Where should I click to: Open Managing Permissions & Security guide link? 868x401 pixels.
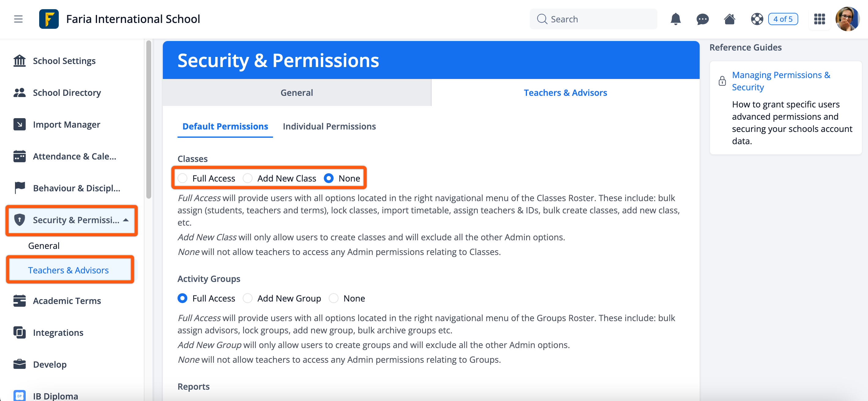(x=781, y=81)
